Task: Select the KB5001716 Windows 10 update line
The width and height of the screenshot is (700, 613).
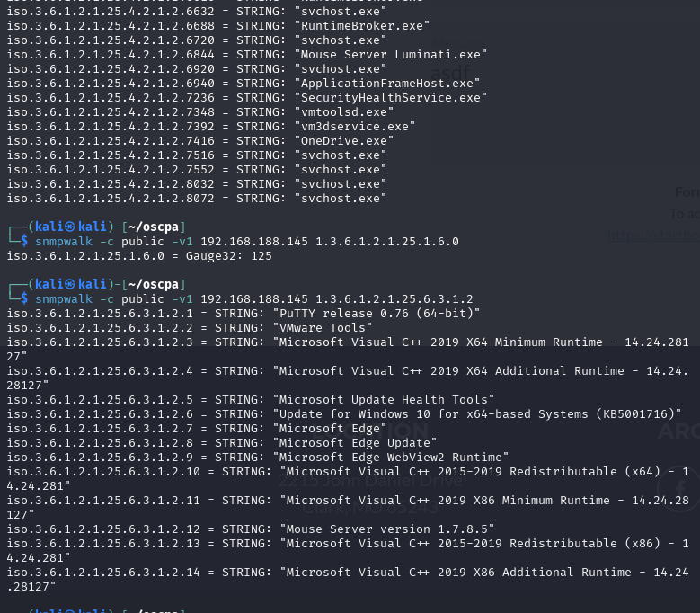Action: 344,413
